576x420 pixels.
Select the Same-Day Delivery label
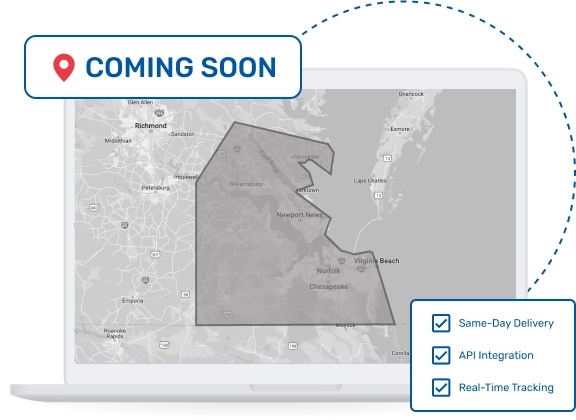(506, 323)
